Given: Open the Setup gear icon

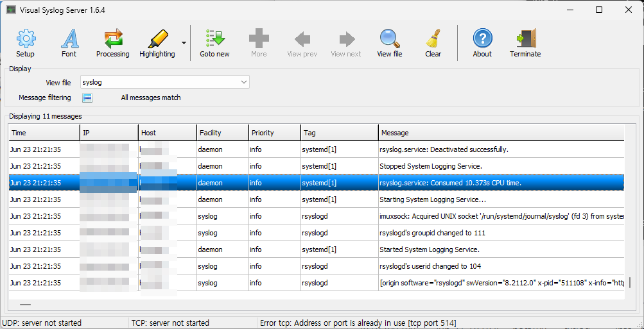Looking at the screenshot, I should 26,39.
